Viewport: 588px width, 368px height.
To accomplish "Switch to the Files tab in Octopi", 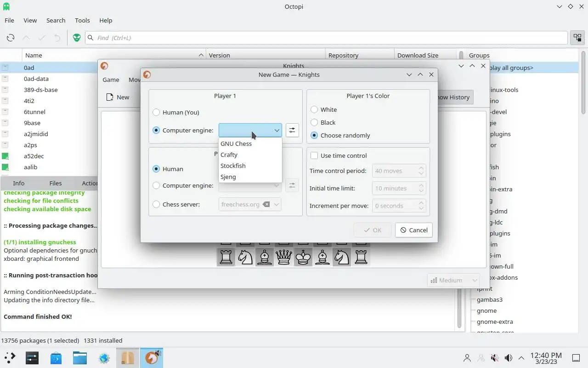I will (x=55, y=183).
